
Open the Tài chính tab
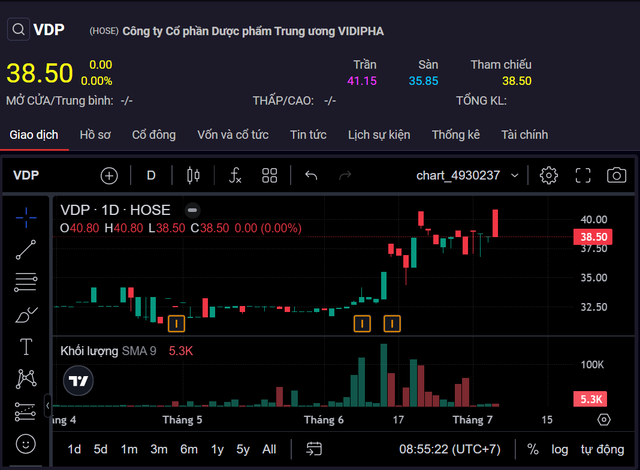524,134
